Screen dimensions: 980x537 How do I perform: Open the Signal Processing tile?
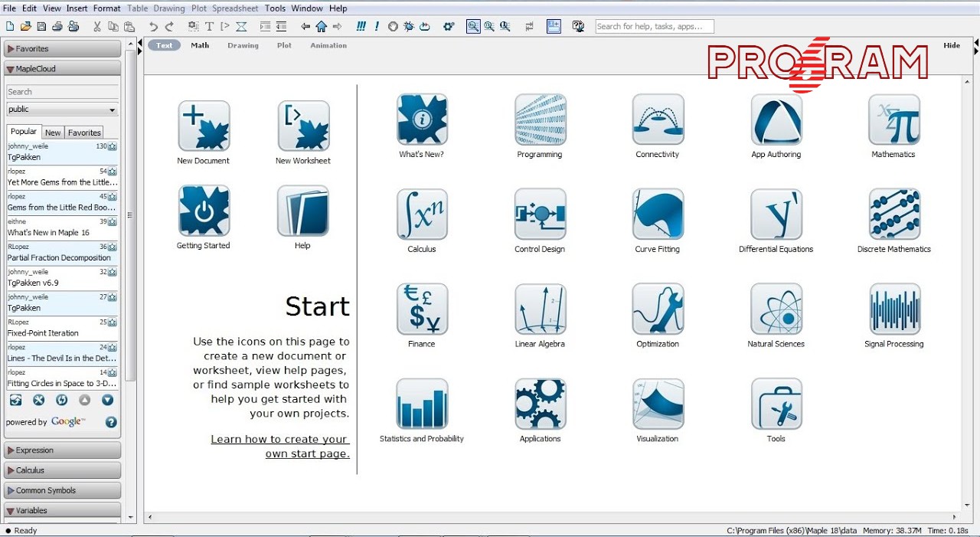[x=893, y=309]
